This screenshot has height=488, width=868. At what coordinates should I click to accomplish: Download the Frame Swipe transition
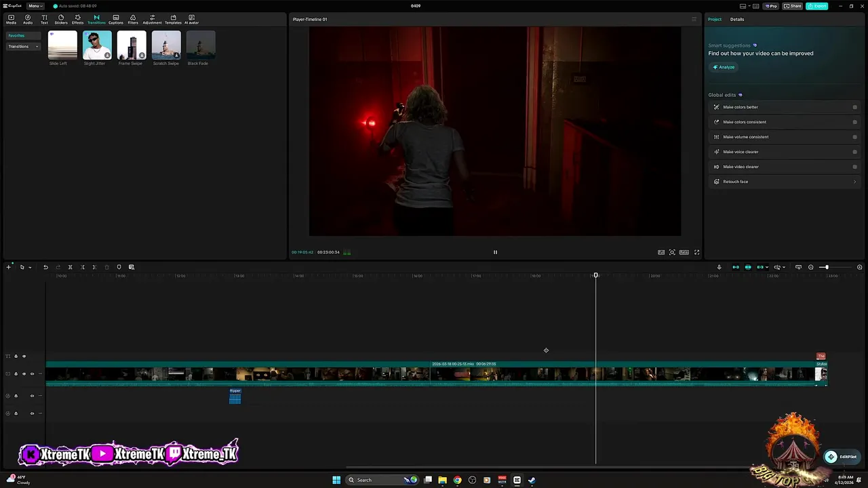(x=142, y=56)
